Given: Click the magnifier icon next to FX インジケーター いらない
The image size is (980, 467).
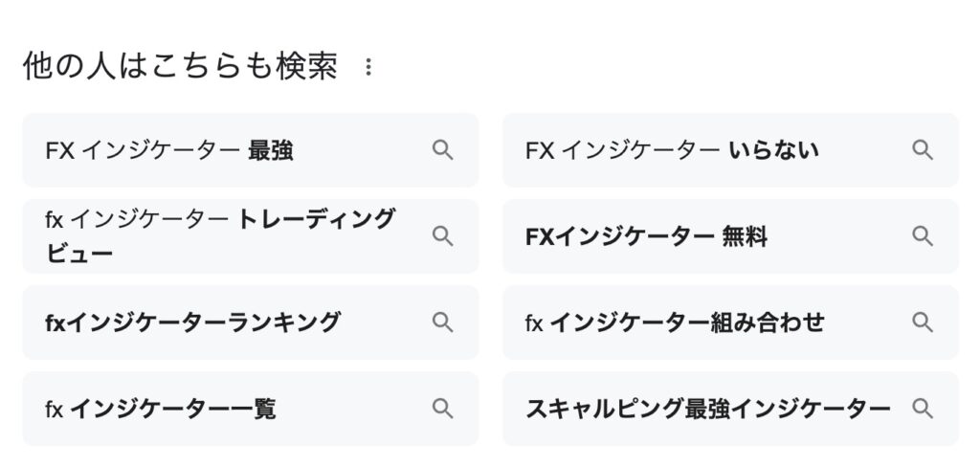Looking at the screenshot, I should (x=923, y=150).
